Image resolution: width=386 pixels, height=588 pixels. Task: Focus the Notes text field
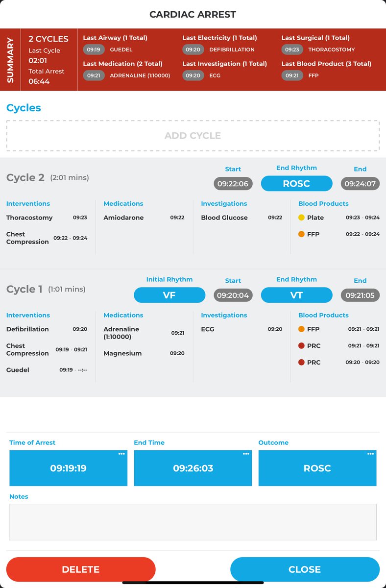pos(193,522)
